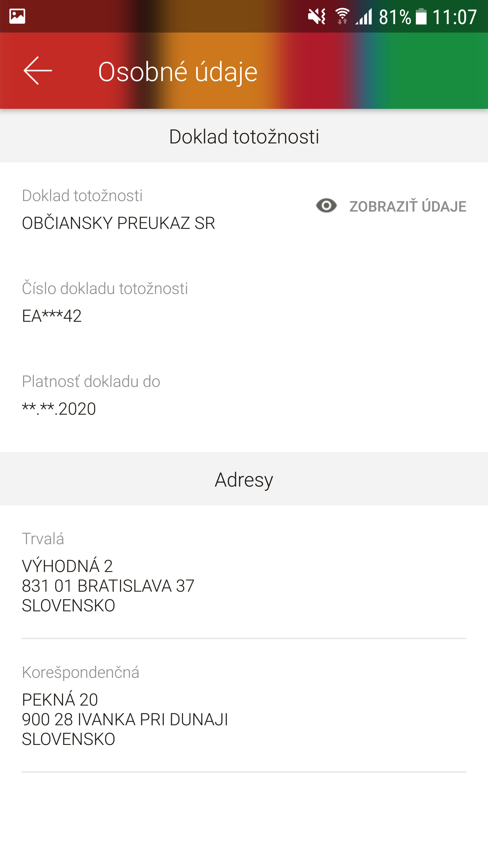Tap the Číslo dokladu totožnosti label
The height and width of the screenshot is (868, 488).
(x=105, y=289)
